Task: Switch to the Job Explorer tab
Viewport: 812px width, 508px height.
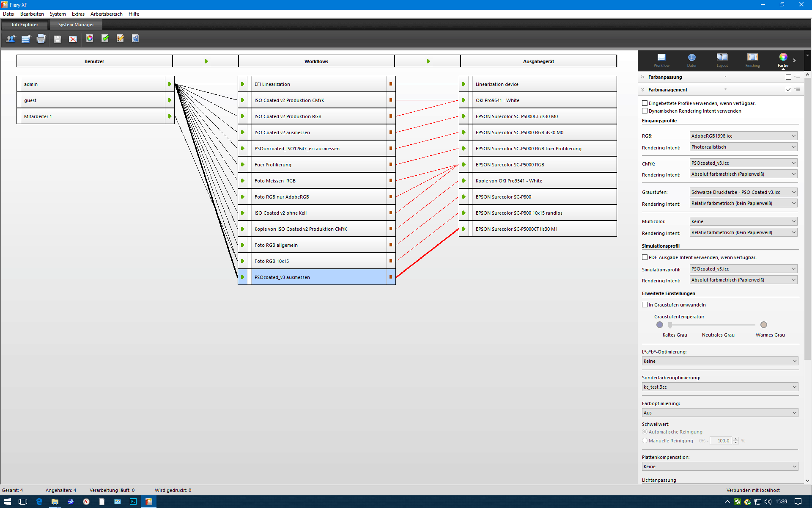Action: pos(25,25)
